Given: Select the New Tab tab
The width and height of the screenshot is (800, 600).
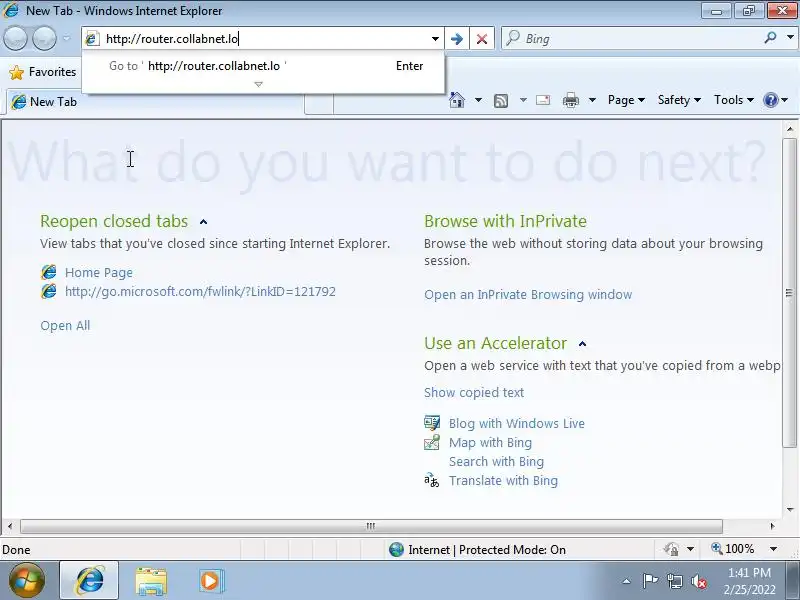Looking at the screenshot, I should (153, 102).
